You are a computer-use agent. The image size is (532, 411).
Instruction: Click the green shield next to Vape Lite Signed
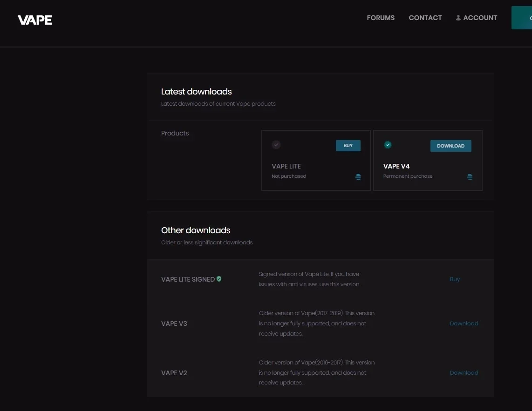click(219, 279)
